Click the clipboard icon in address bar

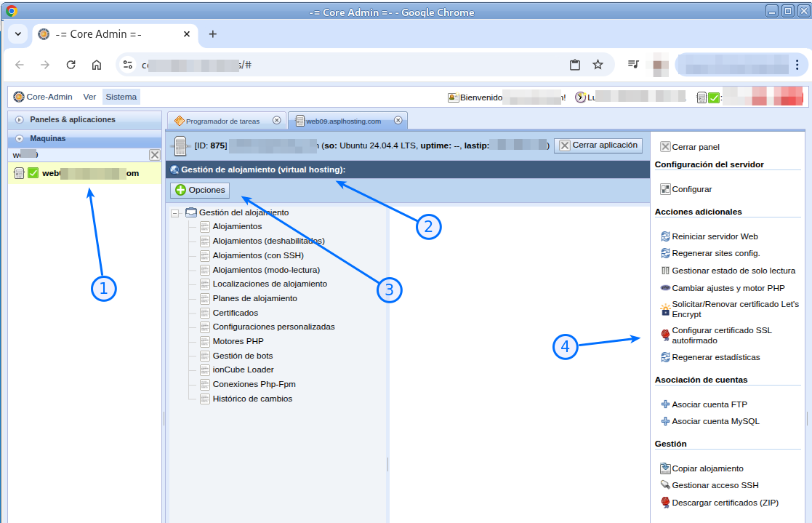tap(575, 65)
